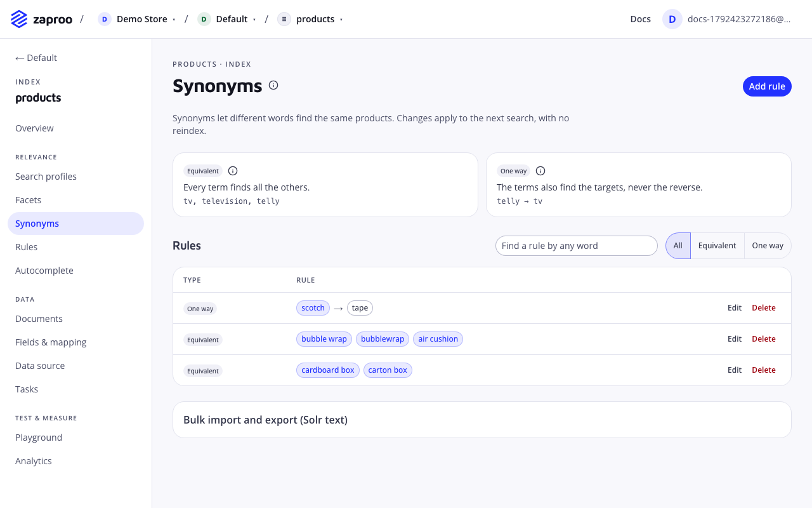Open Data source page
Image resolution: width=812 pixels, height=508 pixels.
(x=75, y=366)
